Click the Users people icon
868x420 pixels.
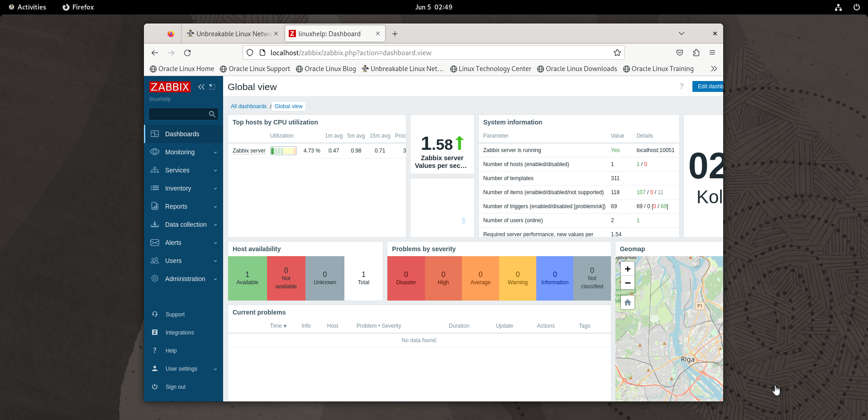pyautogui.click(x=155, y=261)
